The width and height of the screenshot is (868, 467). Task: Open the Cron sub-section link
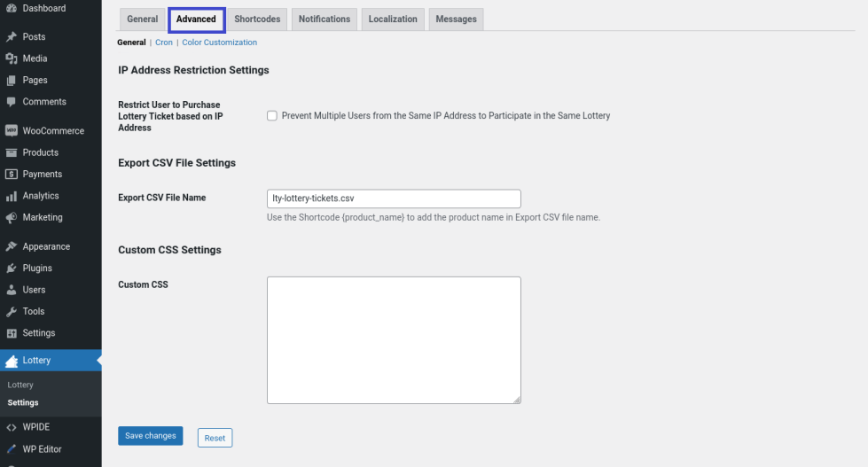(x=164, y=43)
